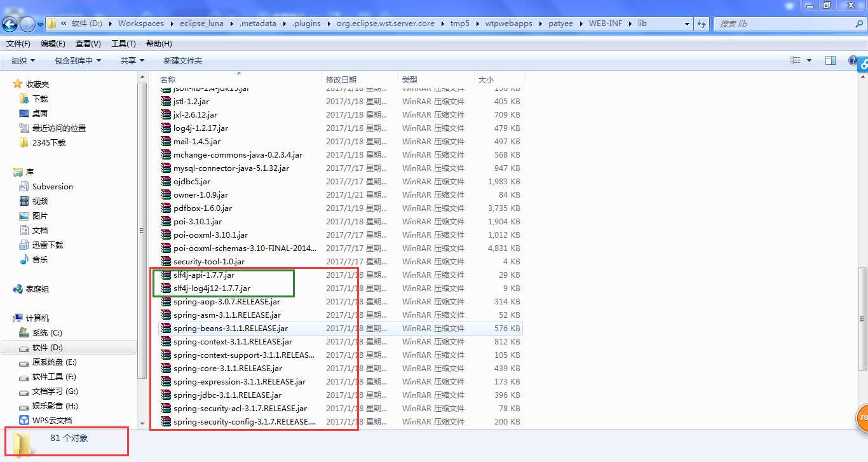Select mchange-commons-java-0.2.3.4.jar
Viewport: 868px width, 462px height.
tap(238, 154)
